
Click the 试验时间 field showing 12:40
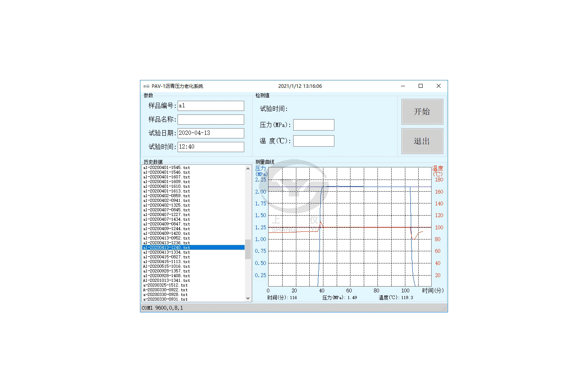(x=211, y=147)
